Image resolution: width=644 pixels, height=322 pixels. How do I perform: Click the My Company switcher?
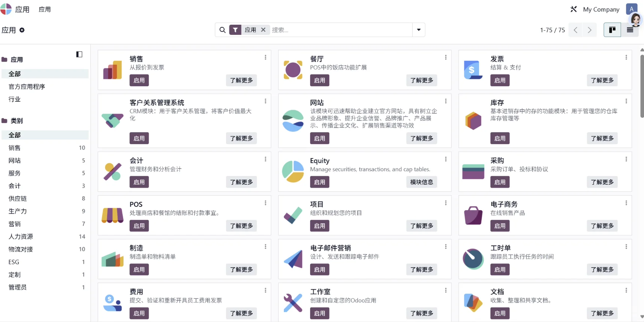[601, 9]
